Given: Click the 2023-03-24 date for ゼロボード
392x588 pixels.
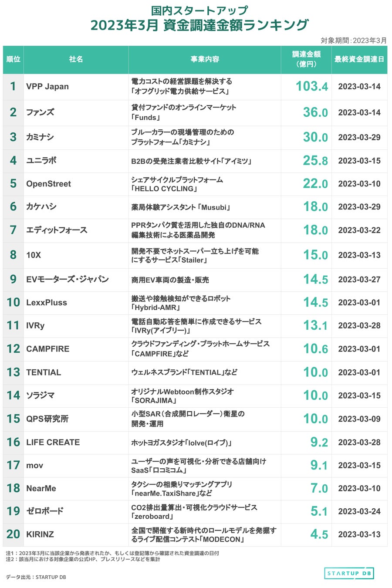Looking at the screenshot, I should pos(359,511).
